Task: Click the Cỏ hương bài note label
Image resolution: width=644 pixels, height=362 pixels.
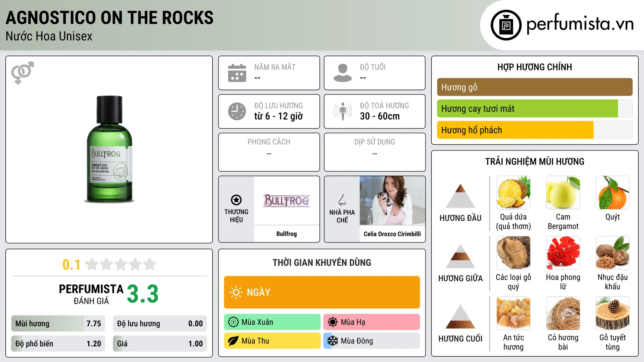Action: click(563, 342)
